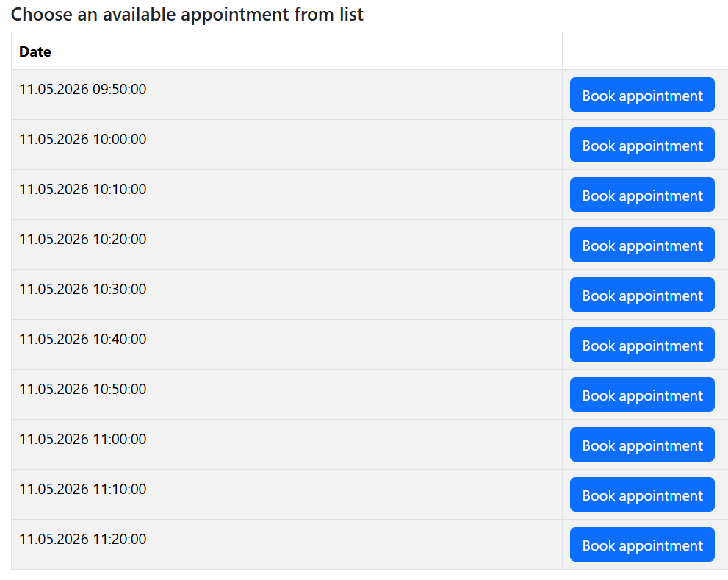Viewport: 728px width, 580px height.
Task: Reserve the 10:10:00 appointment slot
Action: click(x=642, y=195)
